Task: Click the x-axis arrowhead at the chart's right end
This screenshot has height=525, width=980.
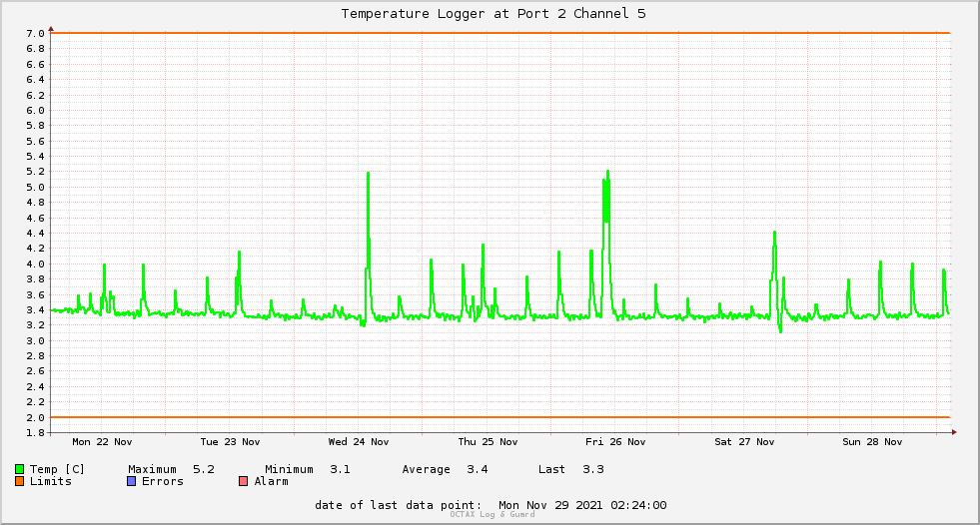Action: pyautogui.click(x=954, y=432)
